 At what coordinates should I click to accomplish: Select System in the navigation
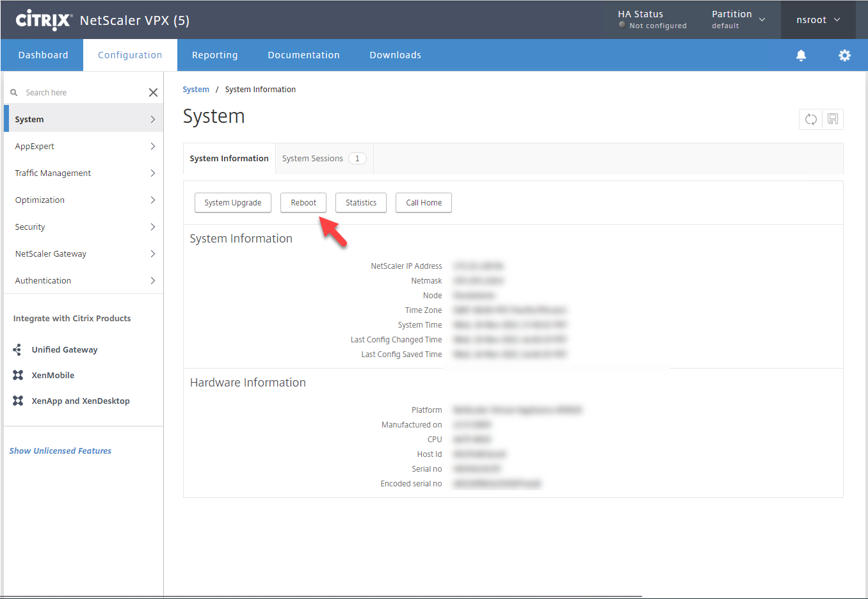83,120
